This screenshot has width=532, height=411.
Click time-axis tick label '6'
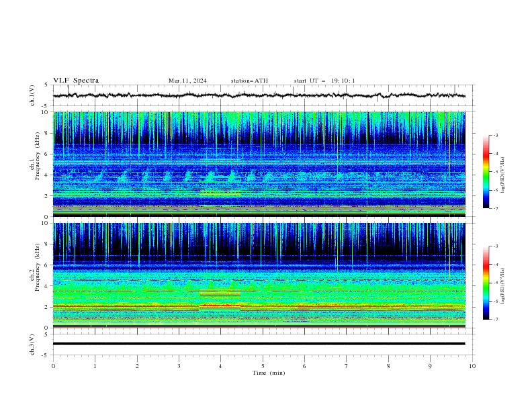click(x=304, y=366)
